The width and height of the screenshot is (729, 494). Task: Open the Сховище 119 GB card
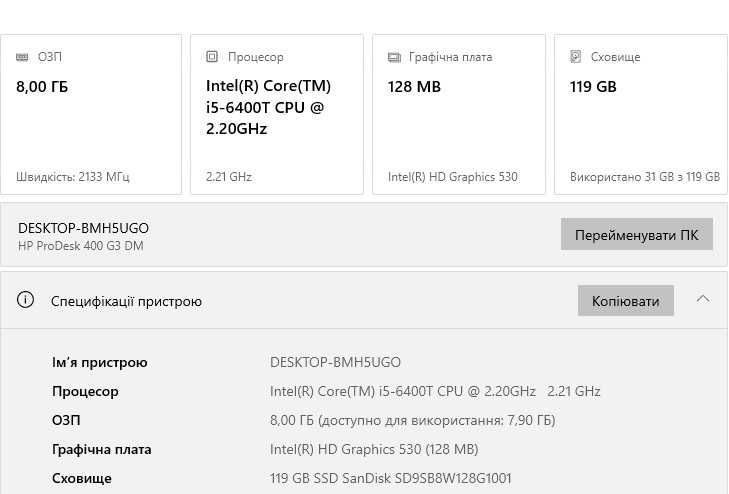(641, 114)
